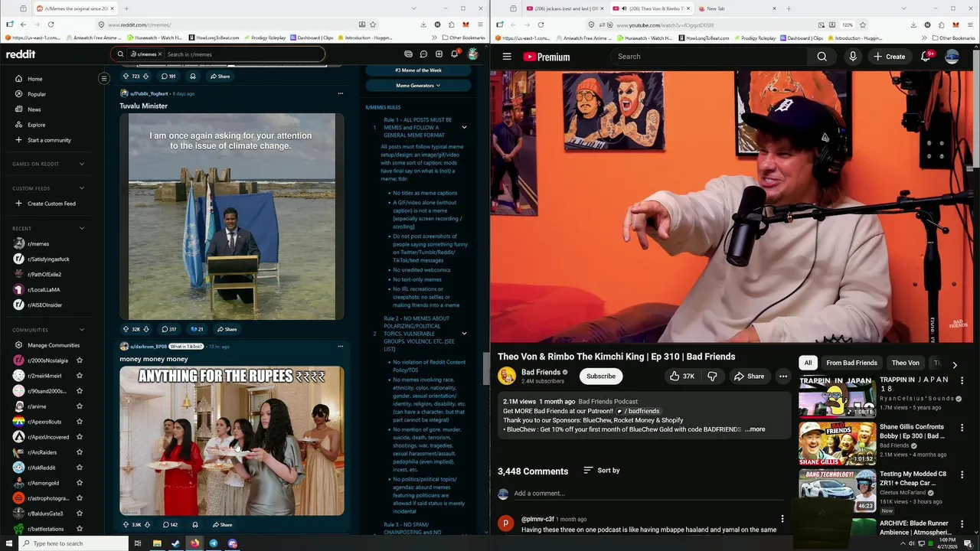
Task: Open Shane Gillis Confronts Bobby thumbnail
Action: (837, 443)
